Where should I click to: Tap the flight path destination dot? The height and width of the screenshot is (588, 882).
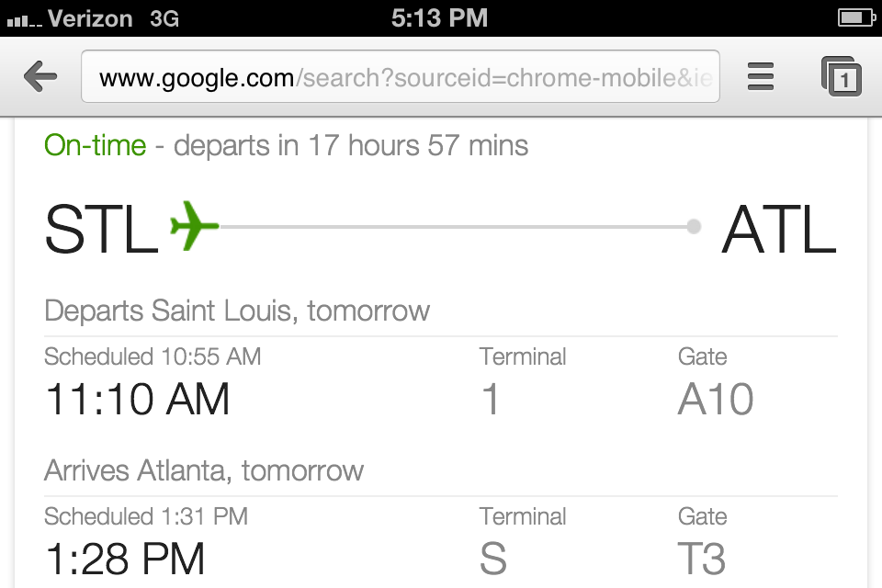[x=695, y=226]
